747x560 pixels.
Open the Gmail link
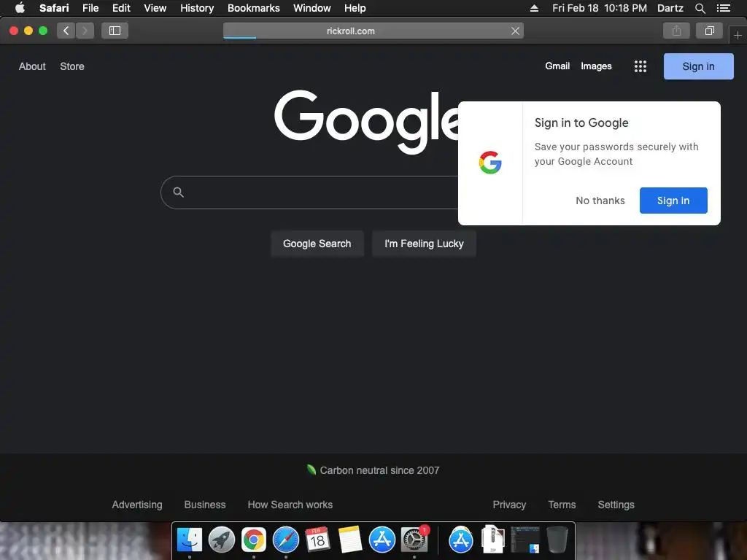coord(557,66)
